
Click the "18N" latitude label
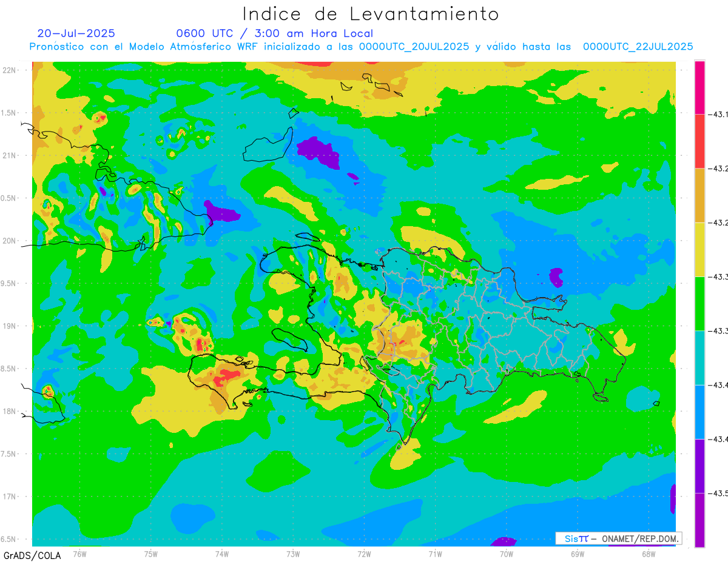pos(9,411)
